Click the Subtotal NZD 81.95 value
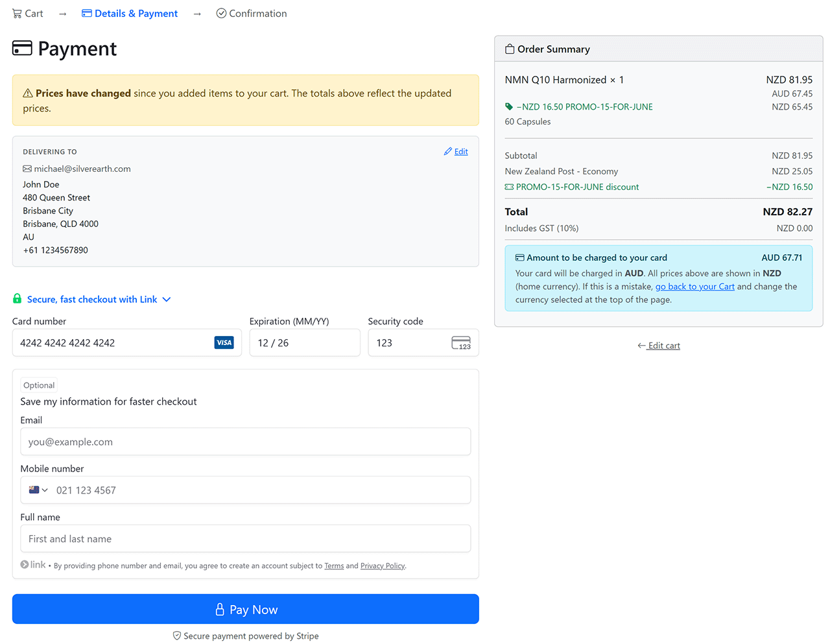830x644 pixels. click(x=792, y=156)
